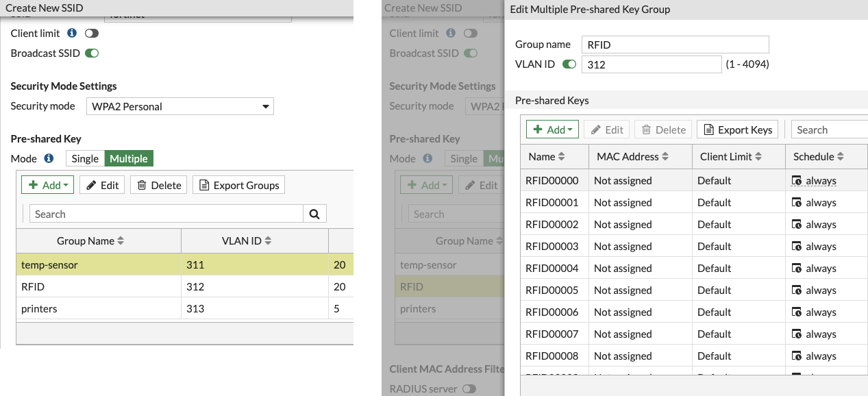The height and width of the screenshot is (396, 868).
Task: Click the info icon next to Mode
Action: 50,158
